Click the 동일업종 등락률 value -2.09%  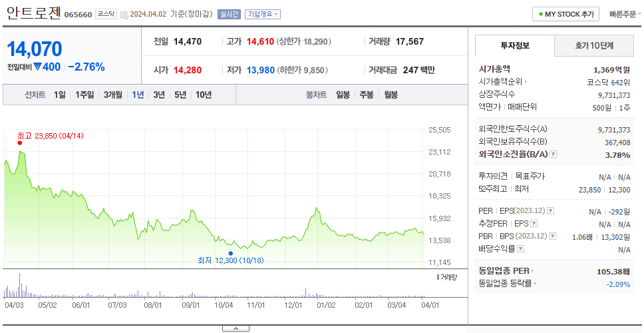(x=619, y=284)
